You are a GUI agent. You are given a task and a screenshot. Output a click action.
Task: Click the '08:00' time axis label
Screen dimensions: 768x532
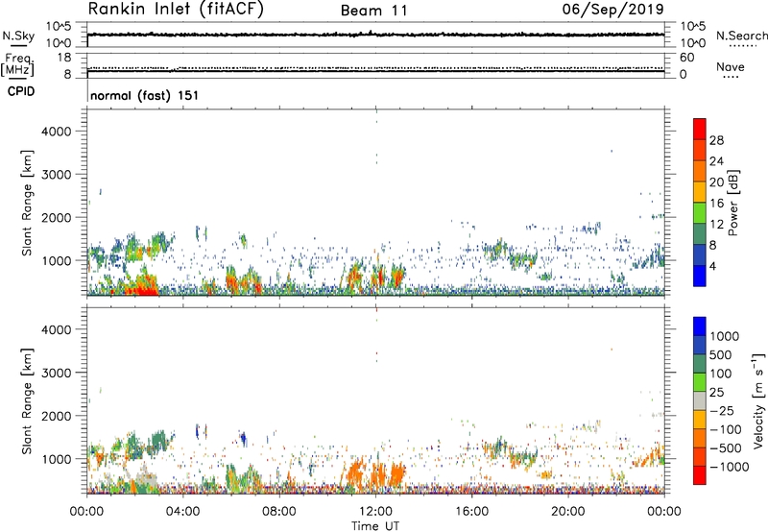(279, 512)
